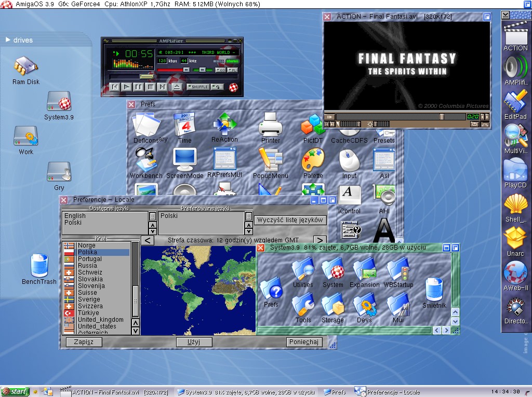Click Play in AMPlifier

pos(127,87)
